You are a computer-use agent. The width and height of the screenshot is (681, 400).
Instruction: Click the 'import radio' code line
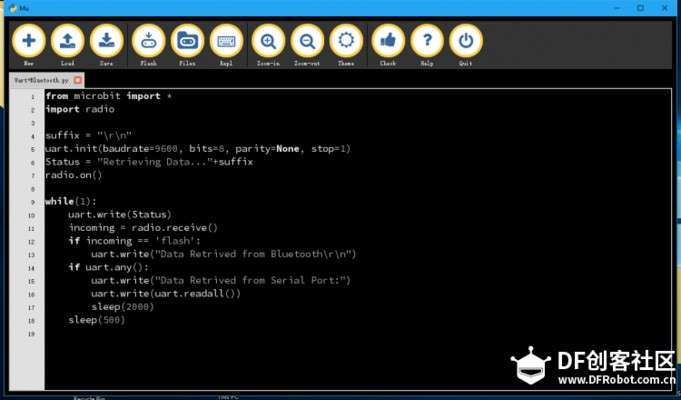pos(80,109)
